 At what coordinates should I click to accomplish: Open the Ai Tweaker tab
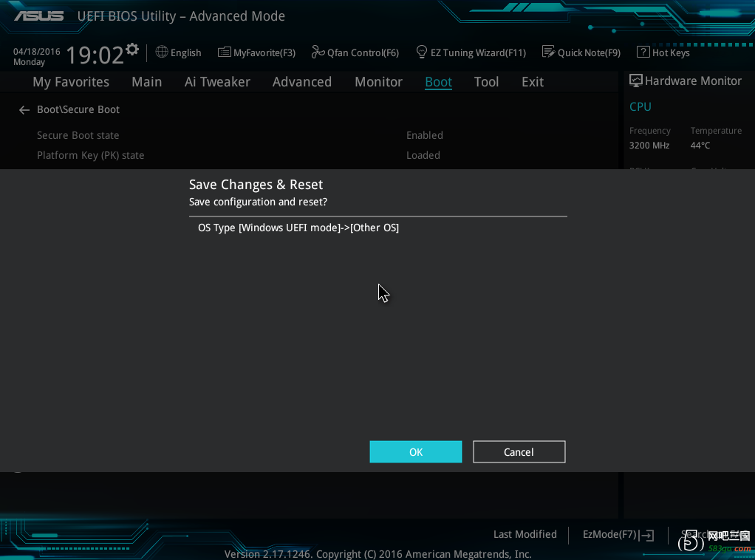pyautogui.click(x=217, y=82)
